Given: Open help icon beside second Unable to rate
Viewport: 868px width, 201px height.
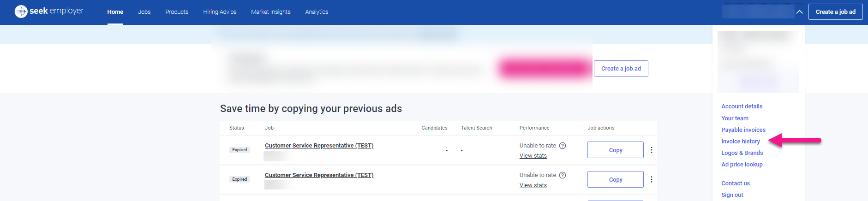Looking at the screenshot, I should point(563,175).
